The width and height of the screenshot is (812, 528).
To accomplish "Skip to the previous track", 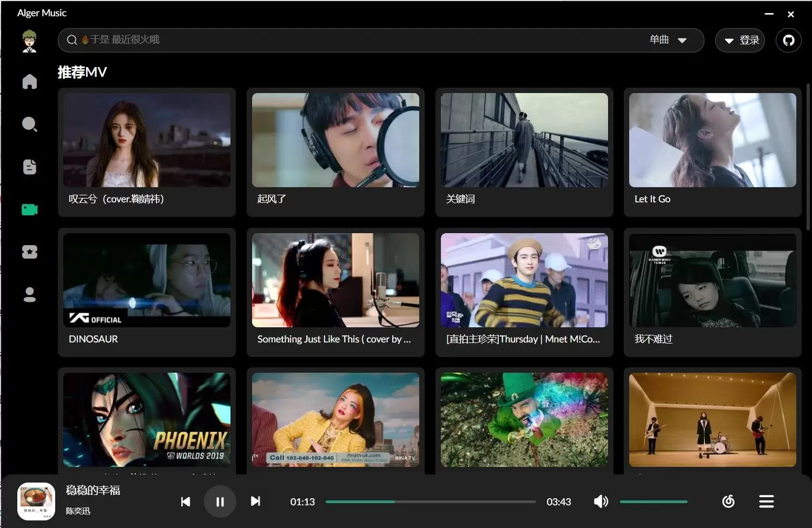I will [185, 501].
